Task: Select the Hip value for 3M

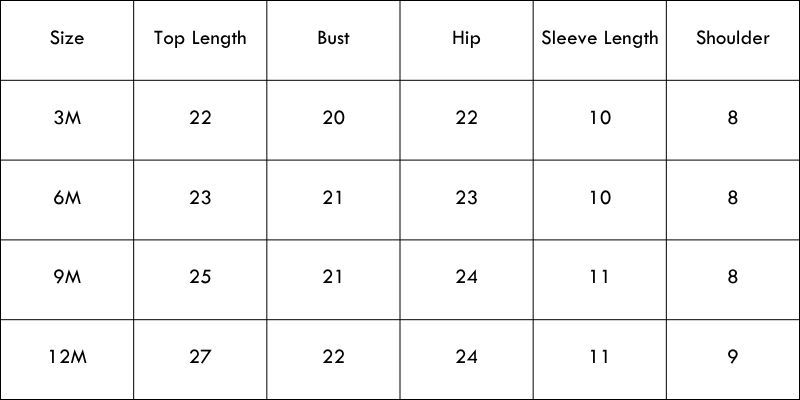Action: coord(466,118)
